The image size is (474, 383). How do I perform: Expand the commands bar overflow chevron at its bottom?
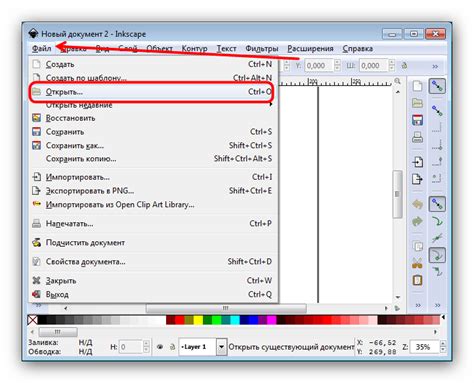[418, 305]
